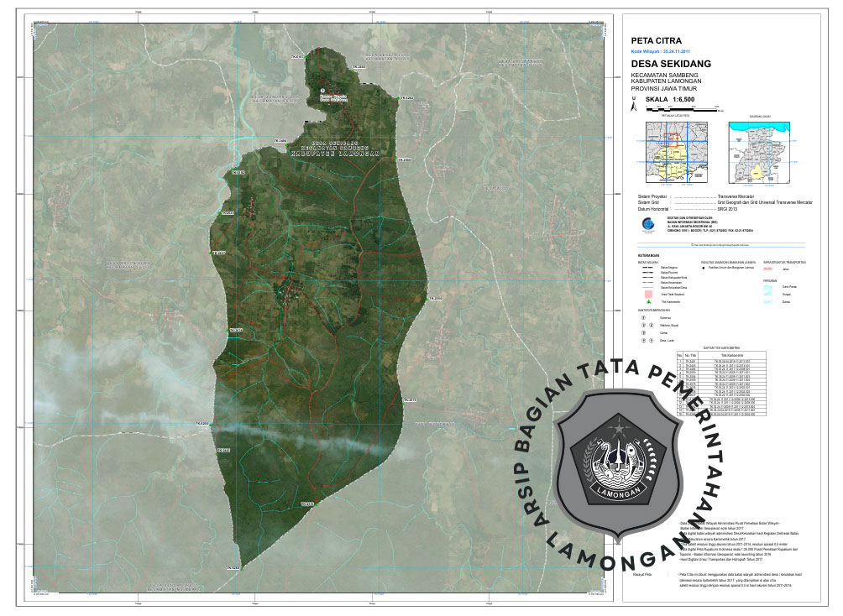Viewport: 843px width, 616px height.
Task: Click the Batas Negara line symbol in legend
Action: click(x=647, y=267)
